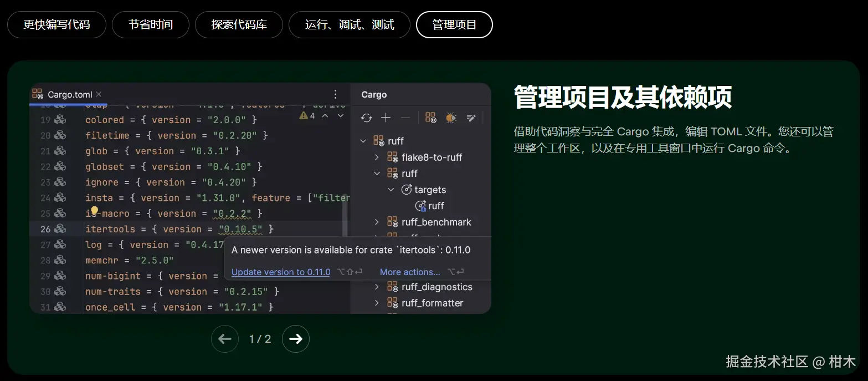
Task: Click the 管理项目及其依赖项 heading
Action: click(x=623, y=98)
